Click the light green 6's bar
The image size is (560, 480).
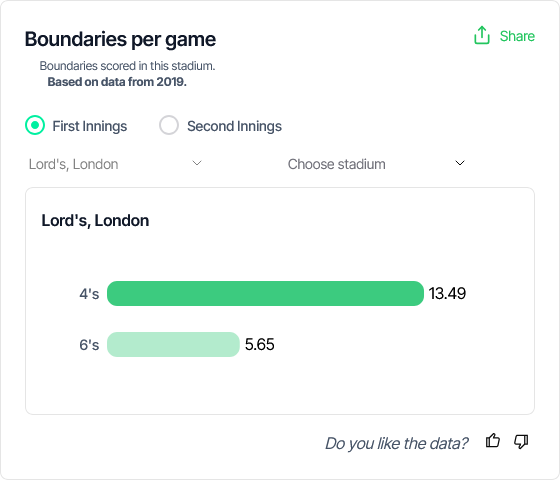pyautogui.click(x=173, y=345)
